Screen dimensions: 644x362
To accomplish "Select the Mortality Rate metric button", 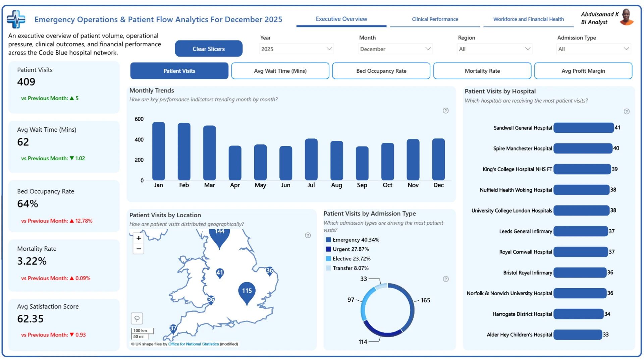I will (482, 71).
